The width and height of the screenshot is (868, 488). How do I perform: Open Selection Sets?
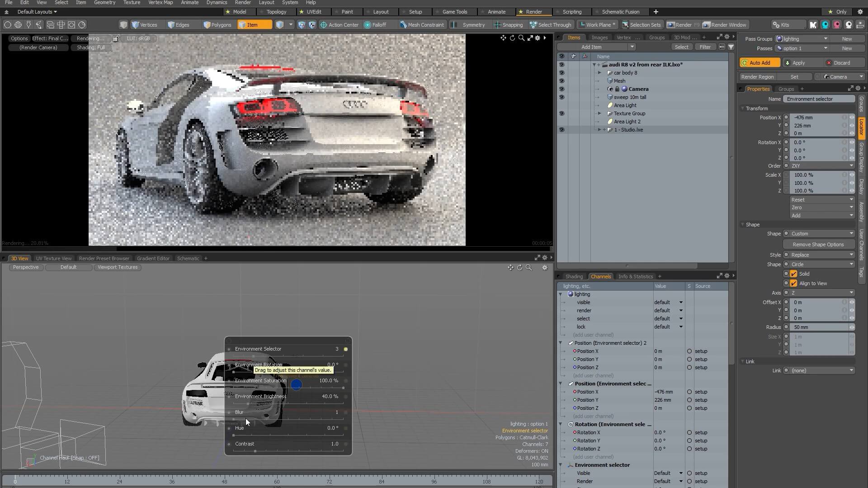tap(641, 25)
